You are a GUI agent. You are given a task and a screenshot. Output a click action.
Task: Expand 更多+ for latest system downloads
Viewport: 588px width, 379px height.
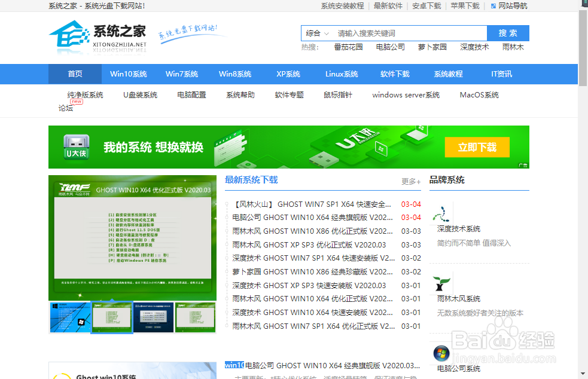coord(411,182)
